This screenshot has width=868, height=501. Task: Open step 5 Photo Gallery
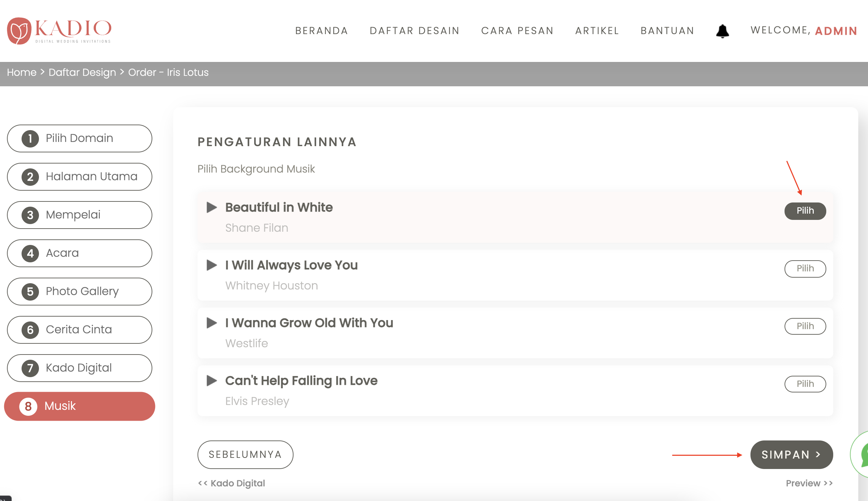click(x=79, y=292)
